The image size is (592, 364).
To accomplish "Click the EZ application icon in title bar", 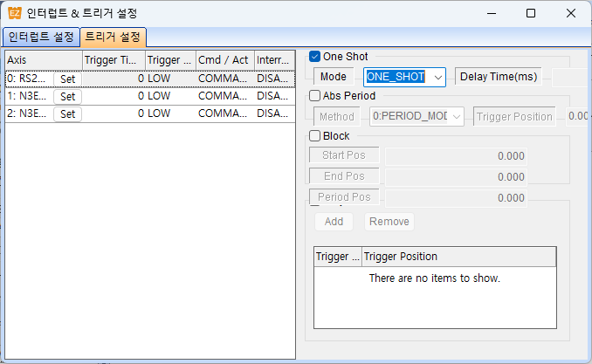I will [x=15, y=13].
